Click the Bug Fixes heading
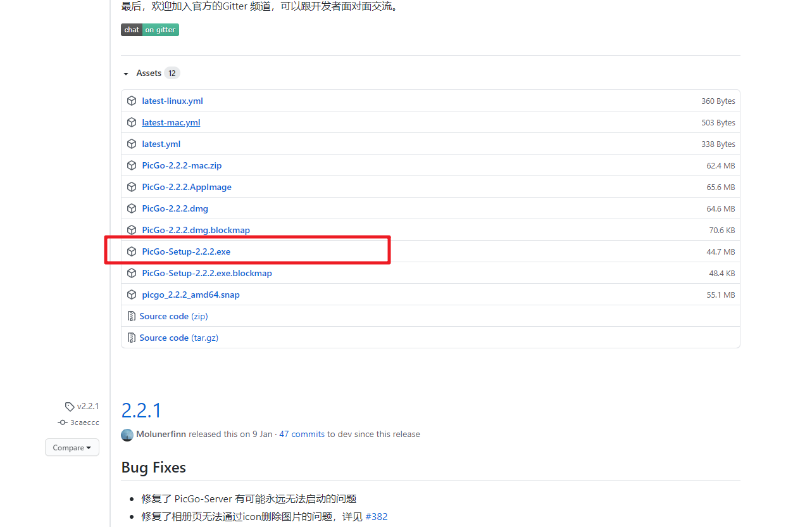This screenshot has width=812, height=527. point(154,467)
